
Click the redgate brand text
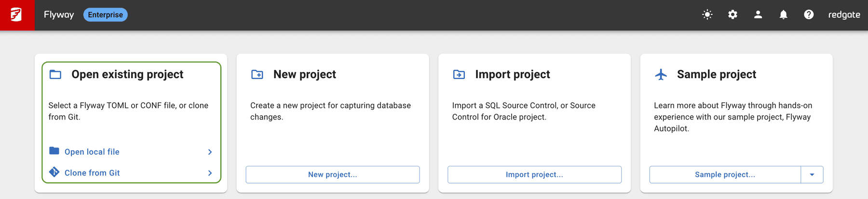844,15
